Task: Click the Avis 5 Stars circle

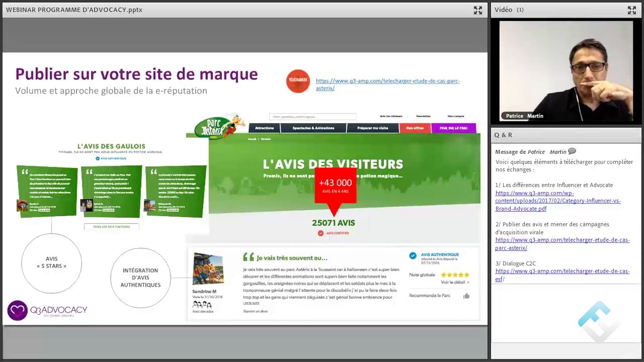Action: 51,263
